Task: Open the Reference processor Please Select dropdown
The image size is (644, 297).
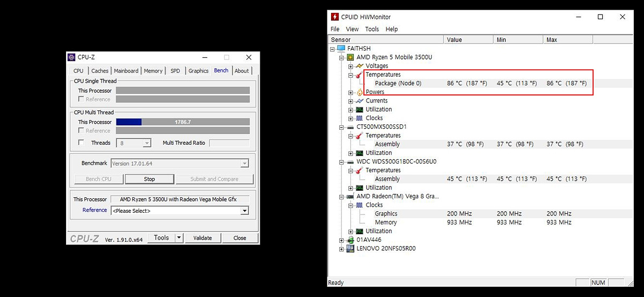Action: 180,211
